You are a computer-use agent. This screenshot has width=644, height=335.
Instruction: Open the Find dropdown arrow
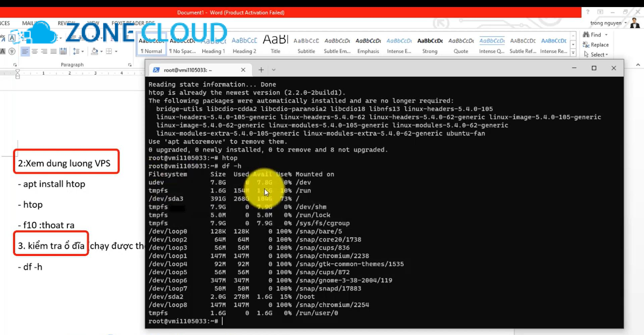(606, 35)
